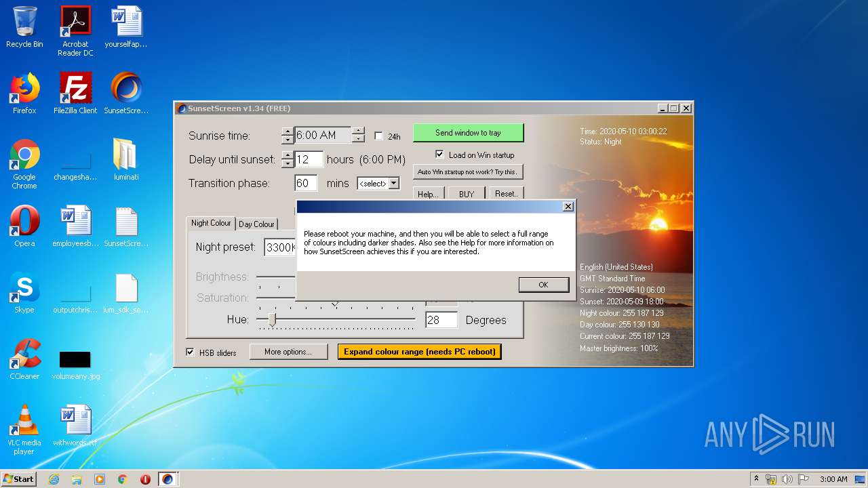
Task: Click Auto Win startup not work button
Action: [x=467, y=171]
